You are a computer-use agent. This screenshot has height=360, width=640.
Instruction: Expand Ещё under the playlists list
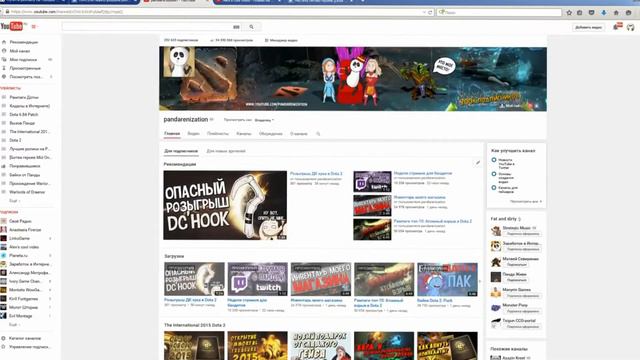(14, 201)
